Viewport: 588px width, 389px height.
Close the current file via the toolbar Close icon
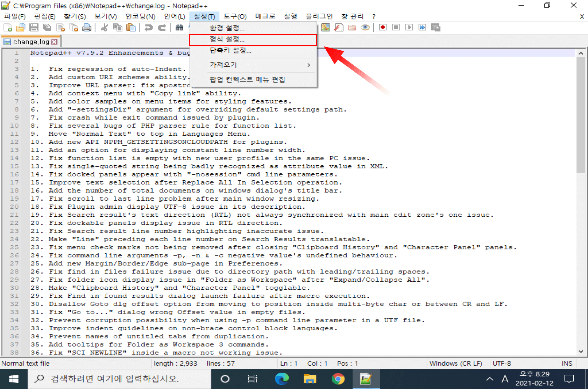tap(61, 28)
